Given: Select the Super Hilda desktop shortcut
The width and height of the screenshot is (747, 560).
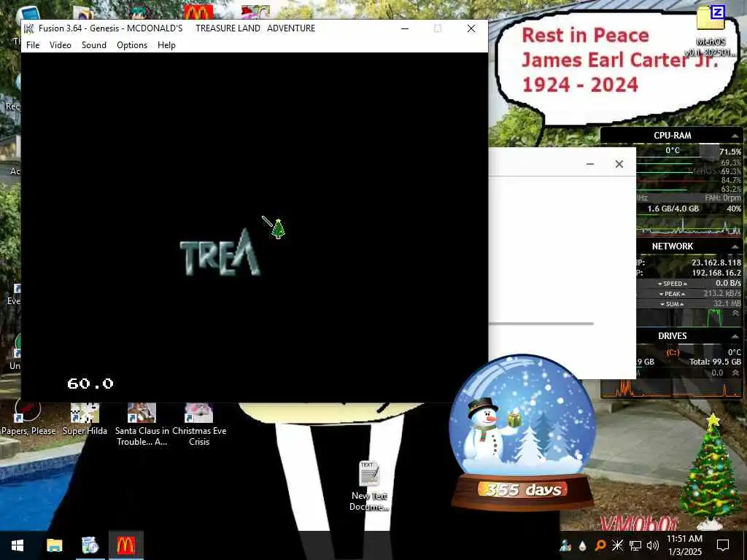Looking at the screenshot, I should (85, 419).
